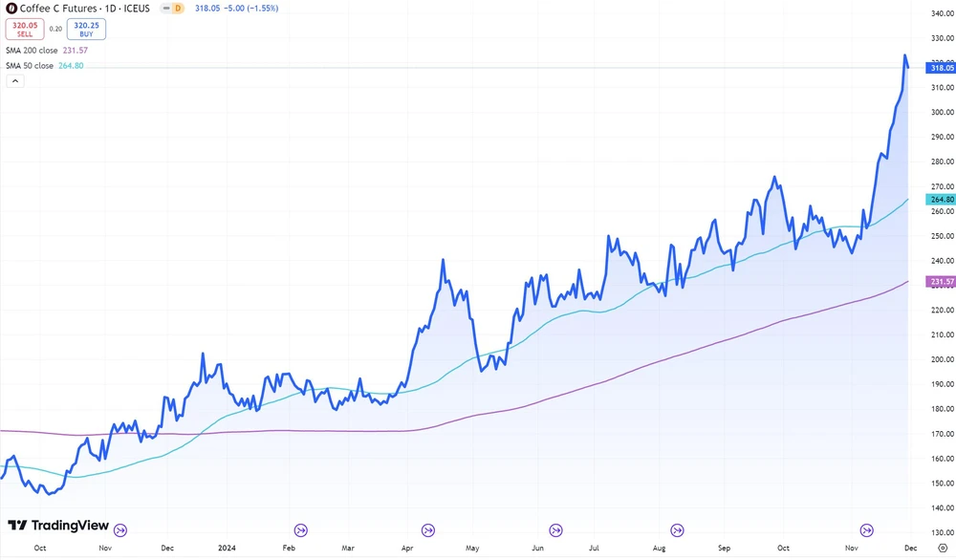Click the rightmost purple arrow marker below Nov

point(867,530)
